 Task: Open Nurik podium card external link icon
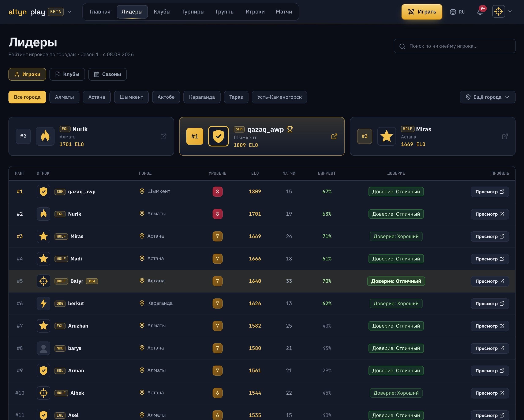tap(164, 136)
